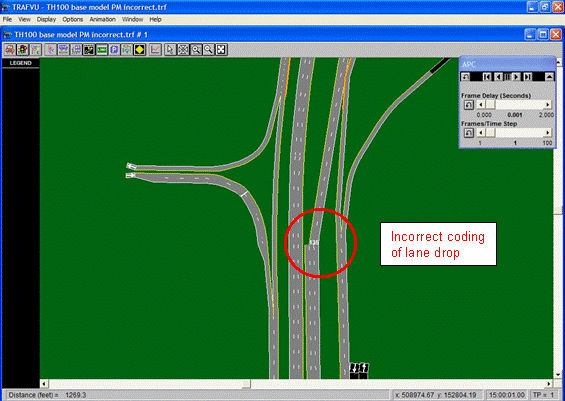Pause the animation in APC panel
The width and height of the screenshot is (565, 401).
tap(507, 77)
